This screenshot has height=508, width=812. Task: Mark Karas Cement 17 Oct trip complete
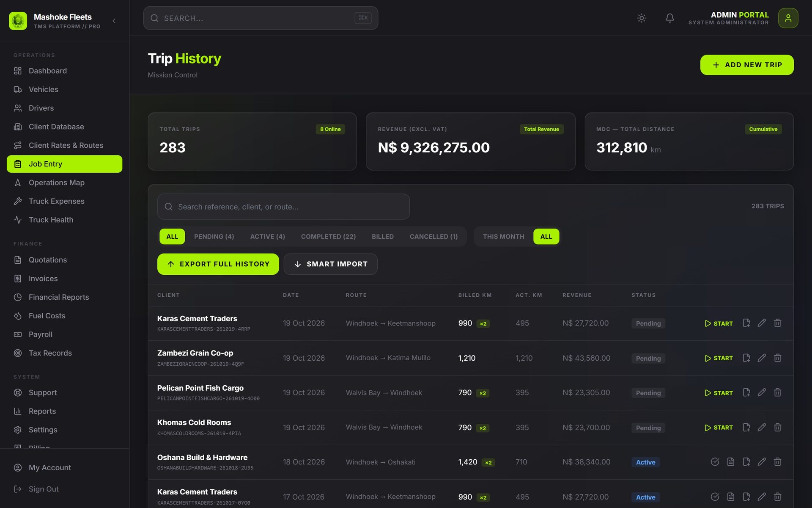point(715,497)
